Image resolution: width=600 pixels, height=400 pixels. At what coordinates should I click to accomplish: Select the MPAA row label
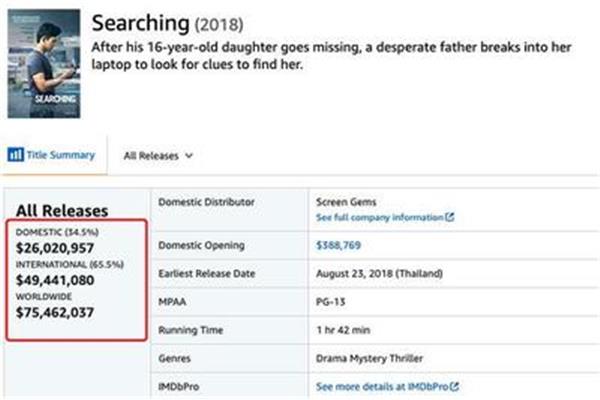coord(172,302)
